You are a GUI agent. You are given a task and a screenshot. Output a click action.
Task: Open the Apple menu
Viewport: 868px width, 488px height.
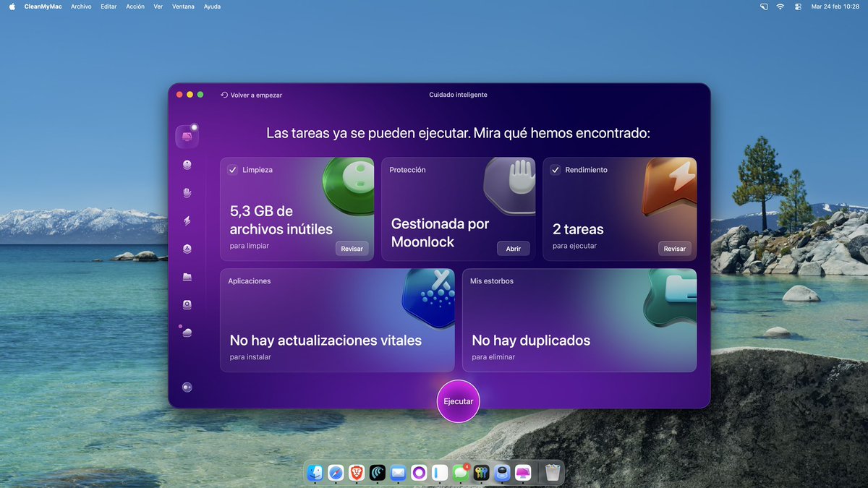coord(12,7)
